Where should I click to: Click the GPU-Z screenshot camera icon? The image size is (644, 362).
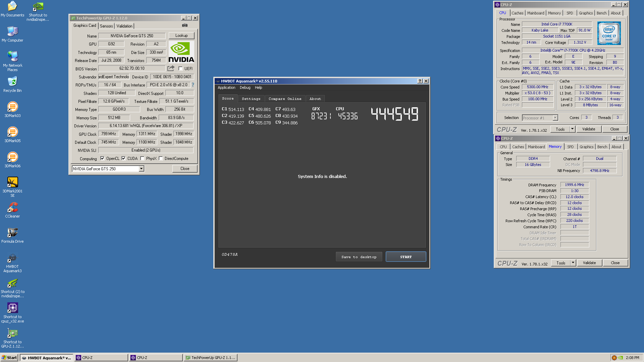tap(185, 25)
